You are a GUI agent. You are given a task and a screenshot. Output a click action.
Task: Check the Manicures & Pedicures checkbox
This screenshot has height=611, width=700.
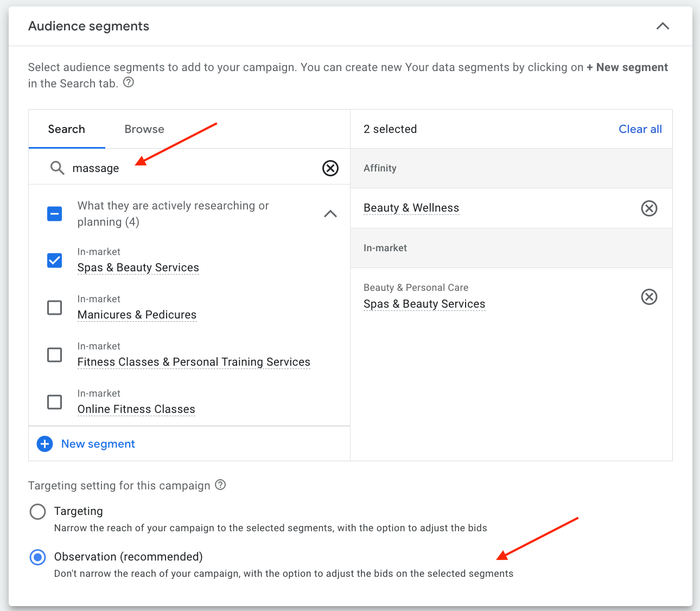55,308
